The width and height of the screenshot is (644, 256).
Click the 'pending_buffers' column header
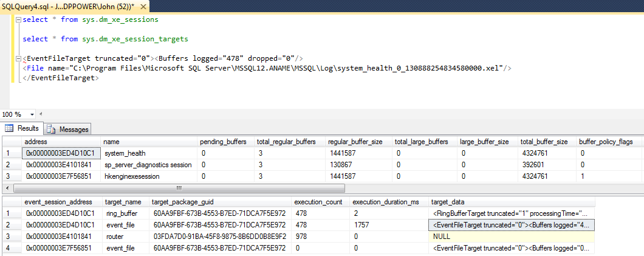click(x=225, y=142)
